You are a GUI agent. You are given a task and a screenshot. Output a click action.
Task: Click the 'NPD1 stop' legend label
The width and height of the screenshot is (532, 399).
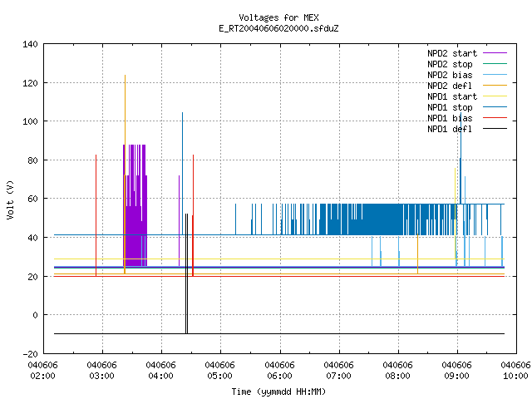click(x=450, y=107)
